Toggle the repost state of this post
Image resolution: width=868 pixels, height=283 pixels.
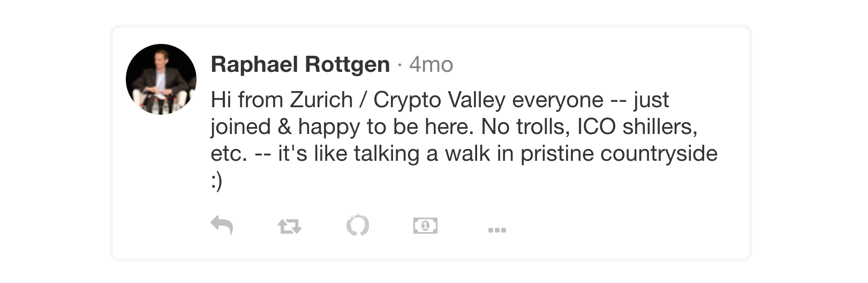[x=290, y=226]
